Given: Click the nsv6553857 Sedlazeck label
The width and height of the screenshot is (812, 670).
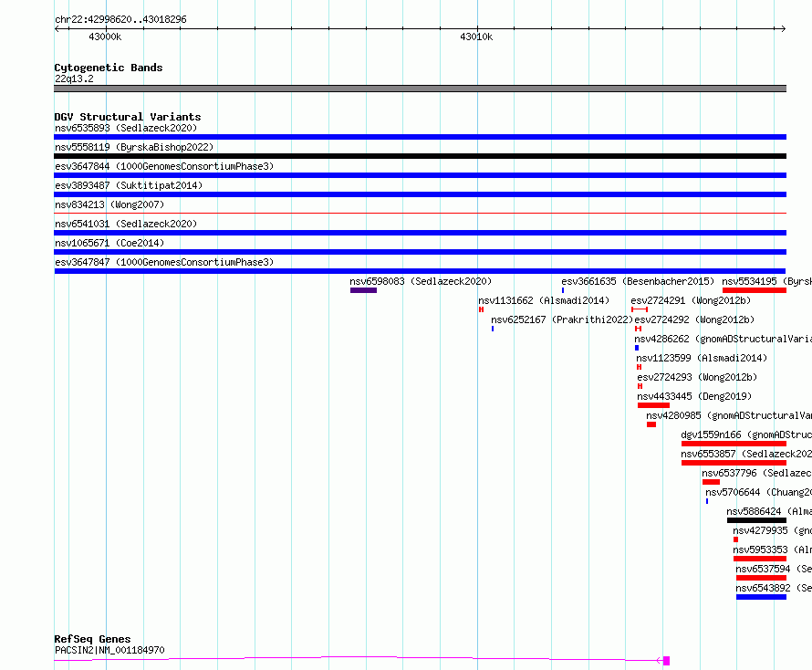Looking at the screenshot, I should tap(746, 454).
